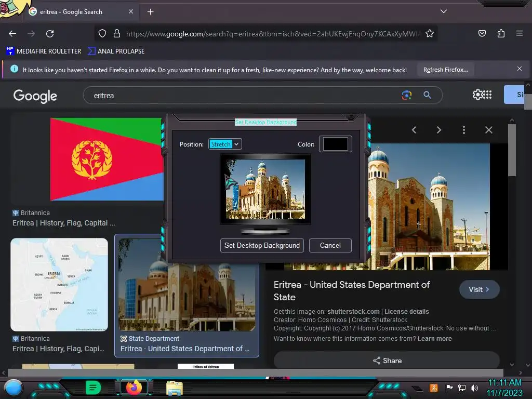Open the second bookmark in the toolbar
532x399 pixels.
click(x=116, y=51)
